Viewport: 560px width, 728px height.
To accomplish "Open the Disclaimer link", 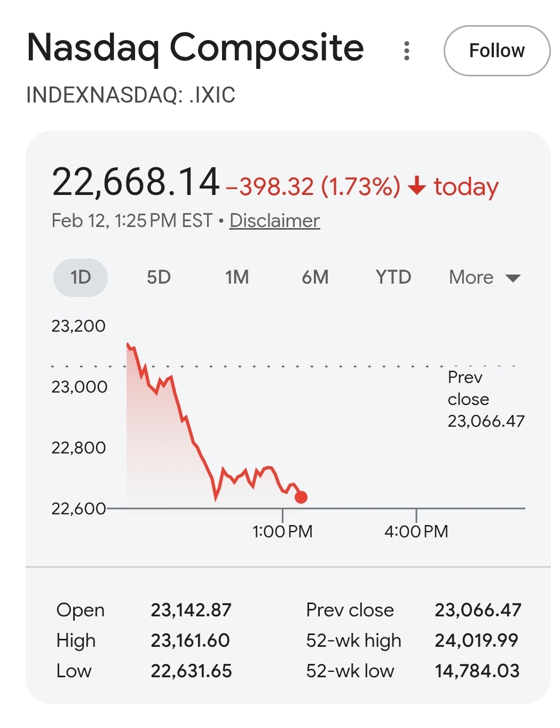I will tap(274, 221).
